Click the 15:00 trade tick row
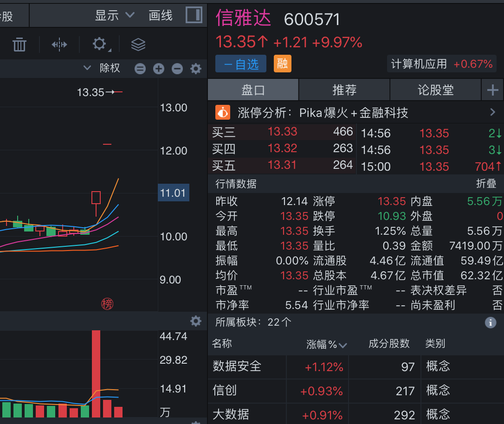The width and height of the screenshot is (504, 424). [430, 167]
